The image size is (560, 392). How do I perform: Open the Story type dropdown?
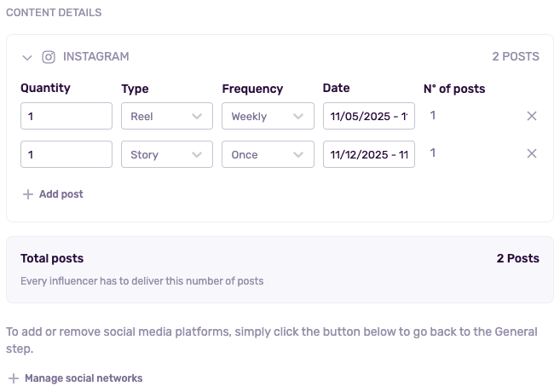tap(166, 154)
